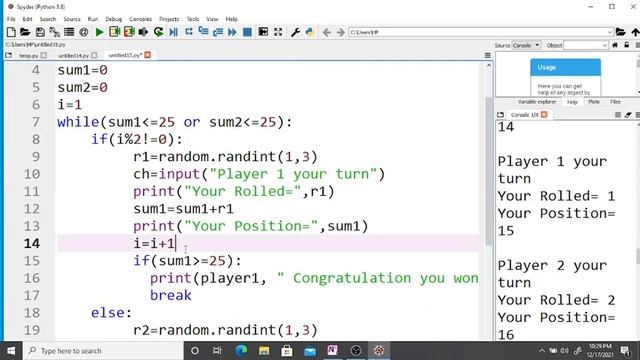Click the browse tabs icon beside Console 1/A

501,115
